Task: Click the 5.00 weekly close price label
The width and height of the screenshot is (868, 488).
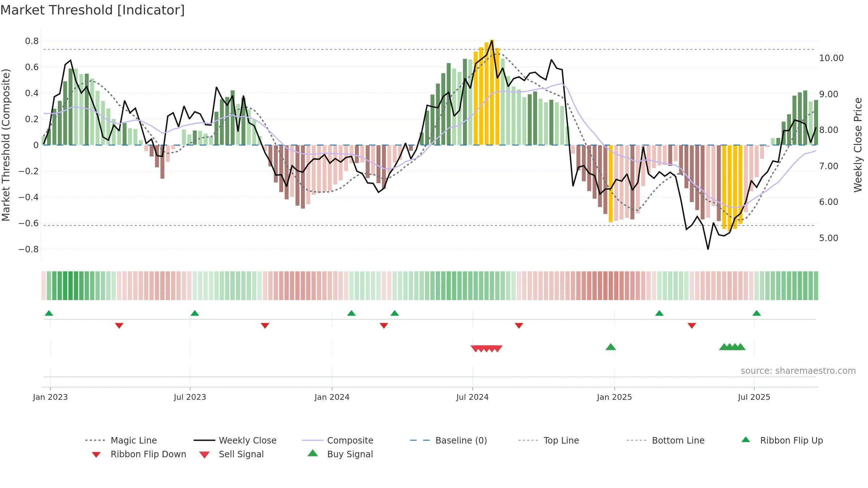Action: coord(829,238)
